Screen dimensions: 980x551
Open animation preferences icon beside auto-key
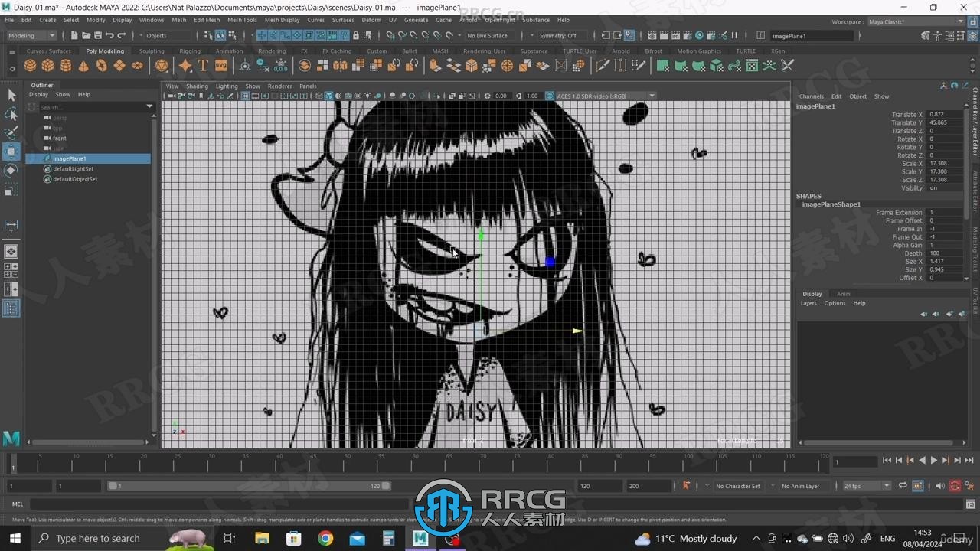(969, 486)
